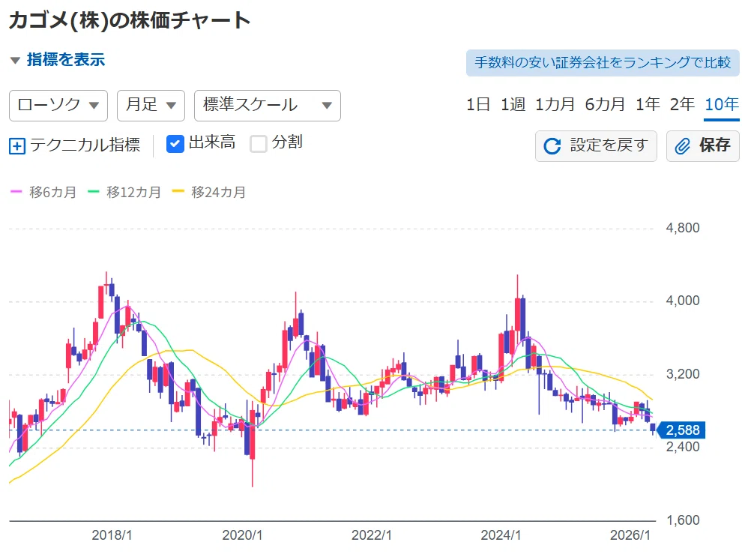This screenshot has width=742, height=560.
Task: Click the 2024/1 date axis label
Action: (501, 535)
